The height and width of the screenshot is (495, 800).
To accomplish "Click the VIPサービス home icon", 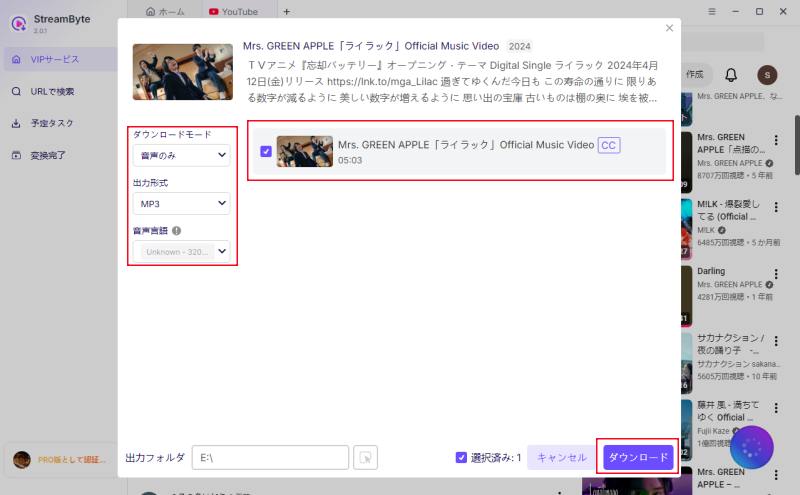I will tap(16, 59).
